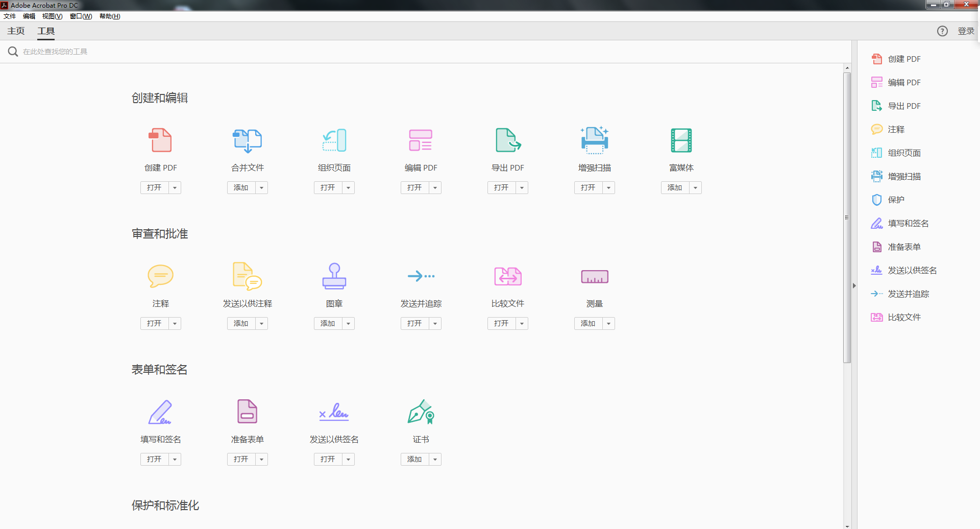
Task: Select 创建 PDF shortcut in right sidebar
Action: click(x=896, y=59)
